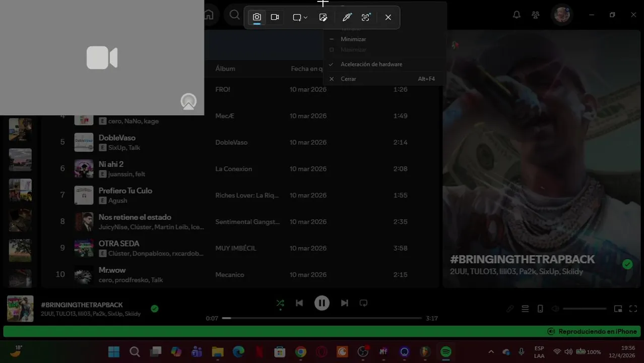Select the Prefiero Tu Culo track

pyautogui.click(x=125, y=191)
